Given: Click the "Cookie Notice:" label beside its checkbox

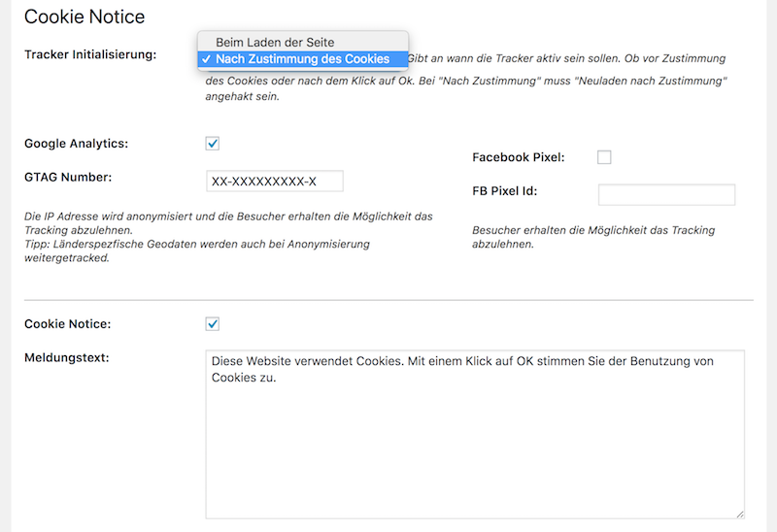Looking at the screenshot, I should pos(67,323).
